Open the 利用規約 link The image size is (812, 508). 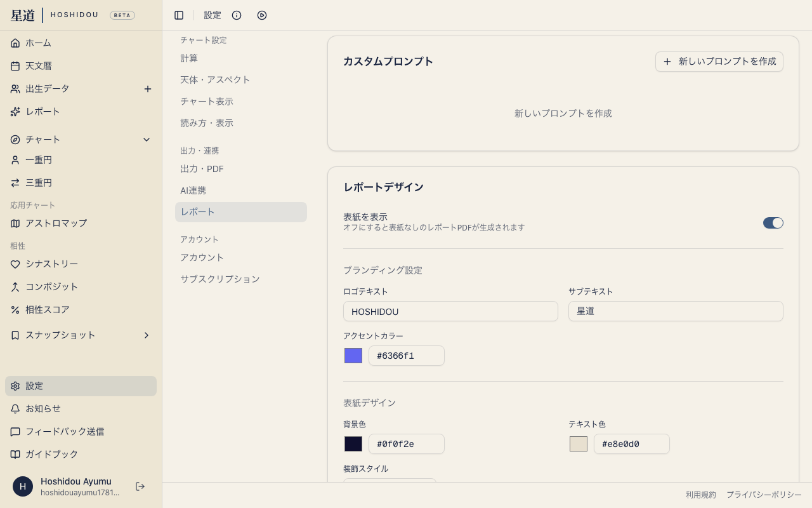[701, 495]
